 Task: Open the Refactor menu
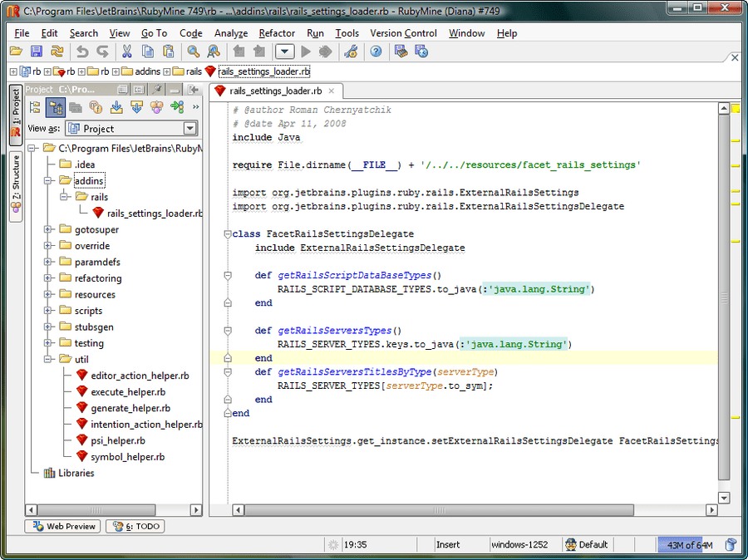(x=277, y=33)
